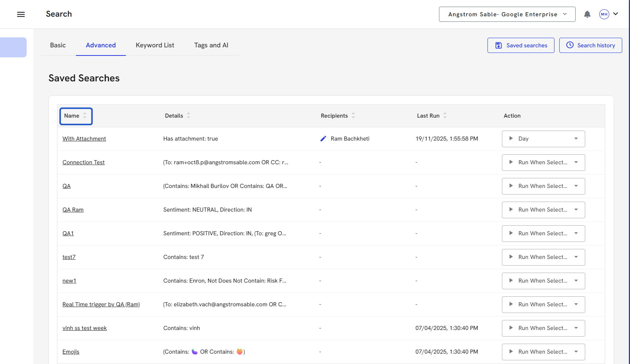Screen dimensions: 630x364
Task: Expand Run When Selected dropdown for QA Ram
Action: pos(576,210)
